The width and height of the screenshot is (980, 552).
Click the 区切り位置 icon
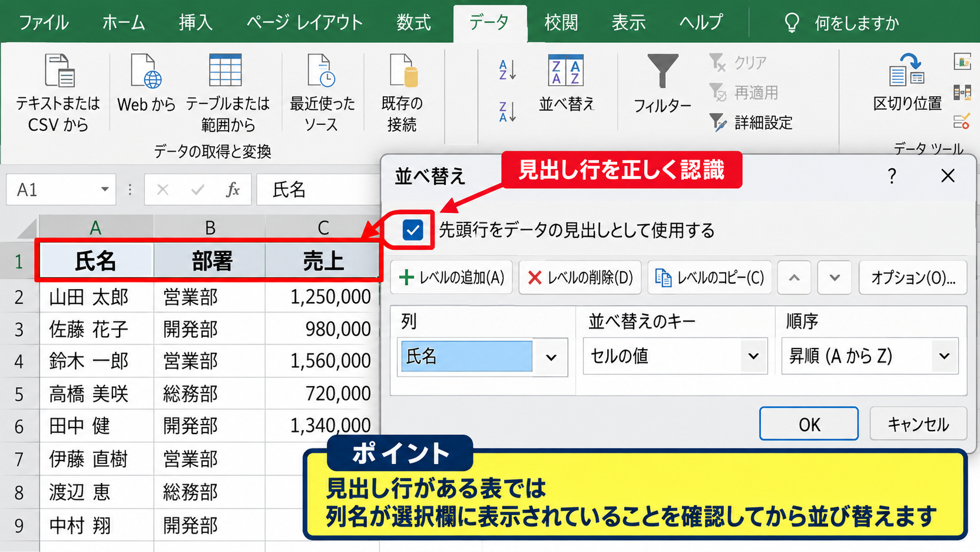907,70
